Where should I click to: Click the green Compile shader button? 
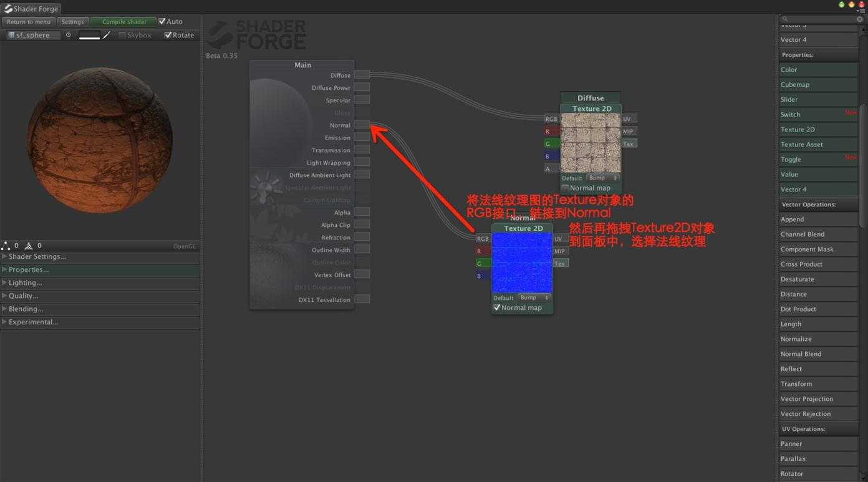tap(124, 22)
